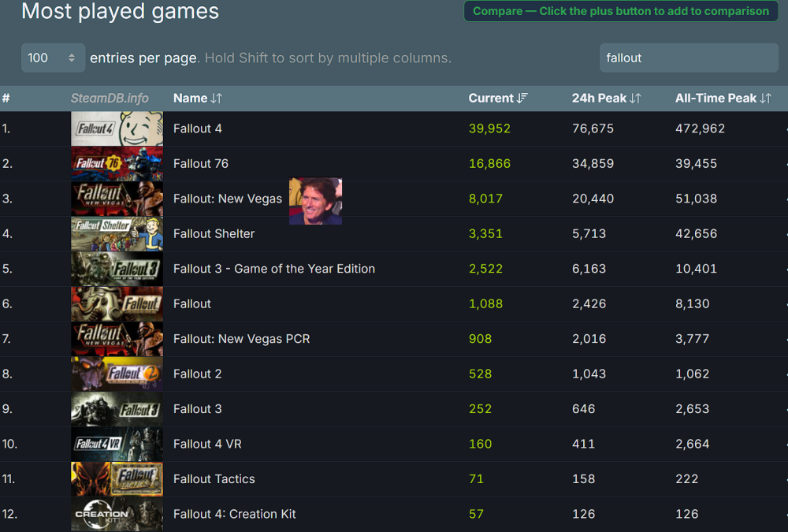Open the Fallout: New Vegas PCR link
Viewport: 788px width, 532px height.
[x=241, y=339]
